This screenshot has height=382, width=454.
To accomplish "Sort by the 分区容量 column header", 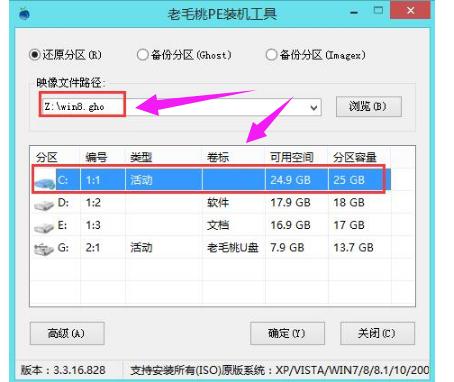I will 355,157.
